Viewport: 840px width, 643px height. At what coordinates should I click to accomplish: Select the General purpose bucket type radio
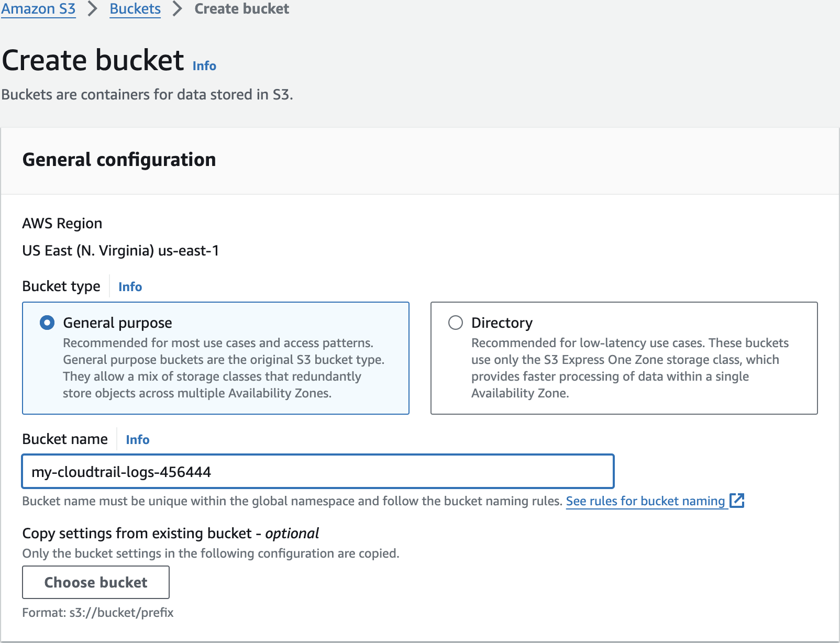pyautogui.click(x=47, y=323)
